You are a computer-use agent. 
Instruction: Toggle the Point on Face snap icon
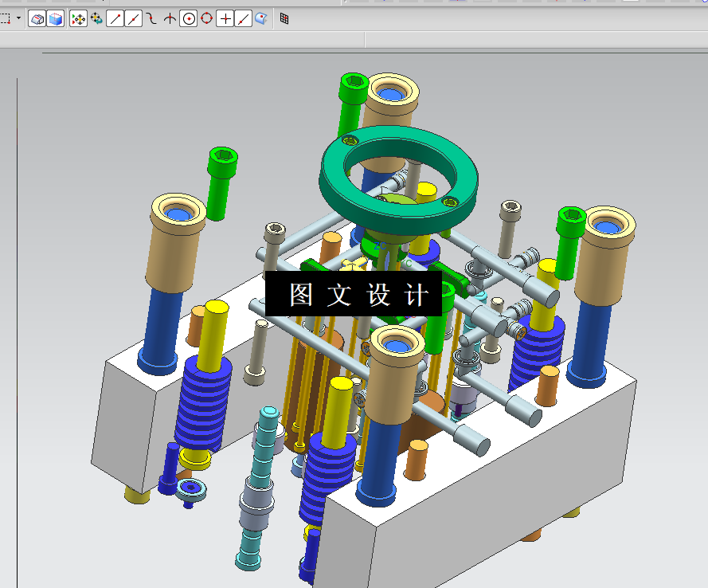[x=261, y=18]
